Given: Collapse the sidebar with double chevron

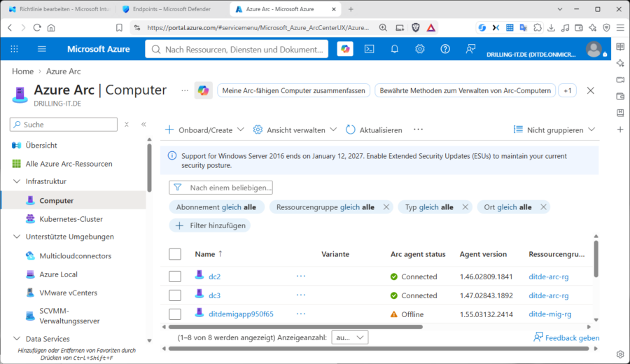Looking at the screenshot, I should click(143, 125).
